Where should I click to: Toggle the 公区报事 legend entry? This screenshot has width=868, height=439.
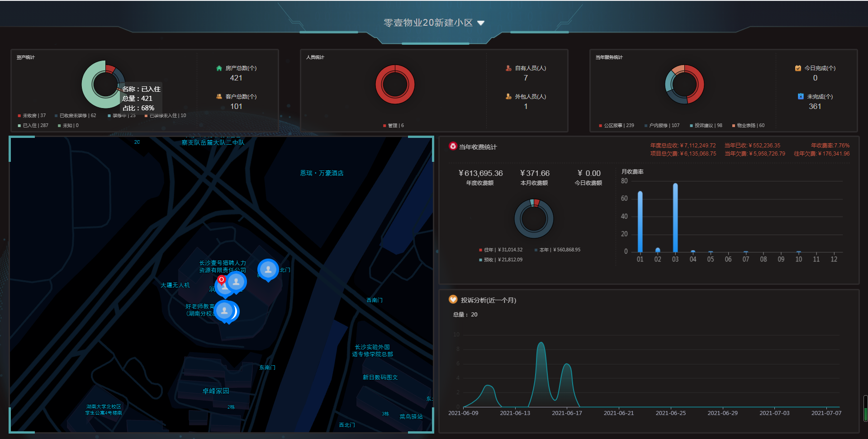pyautogui.click(x=617, y=126)
